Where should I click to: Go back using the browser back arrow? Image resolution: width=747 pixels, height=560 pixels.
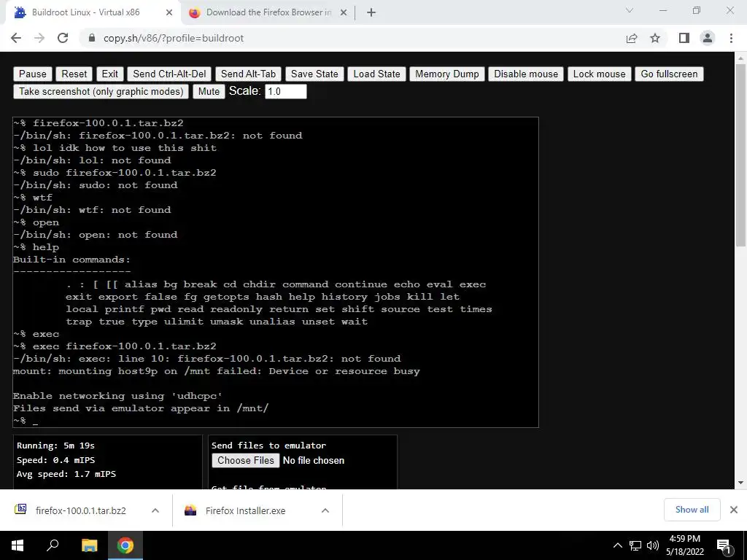[16, 38]
